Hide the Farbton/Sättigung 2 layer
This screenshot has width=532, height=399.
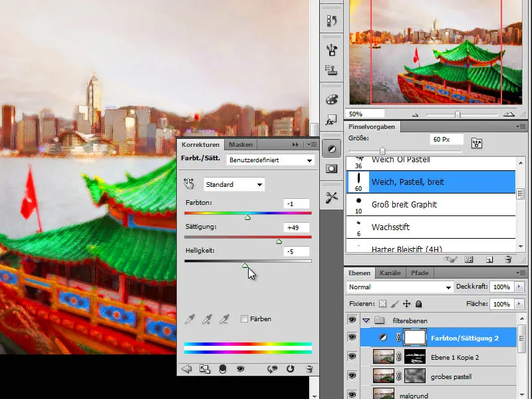click(352, 337)
